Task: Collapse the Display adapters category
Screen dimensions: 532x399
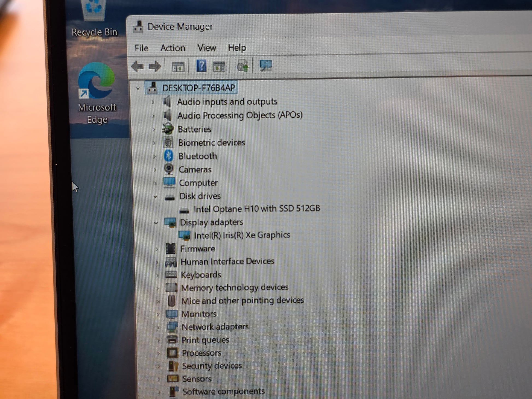Action: [x=156, y=223]
